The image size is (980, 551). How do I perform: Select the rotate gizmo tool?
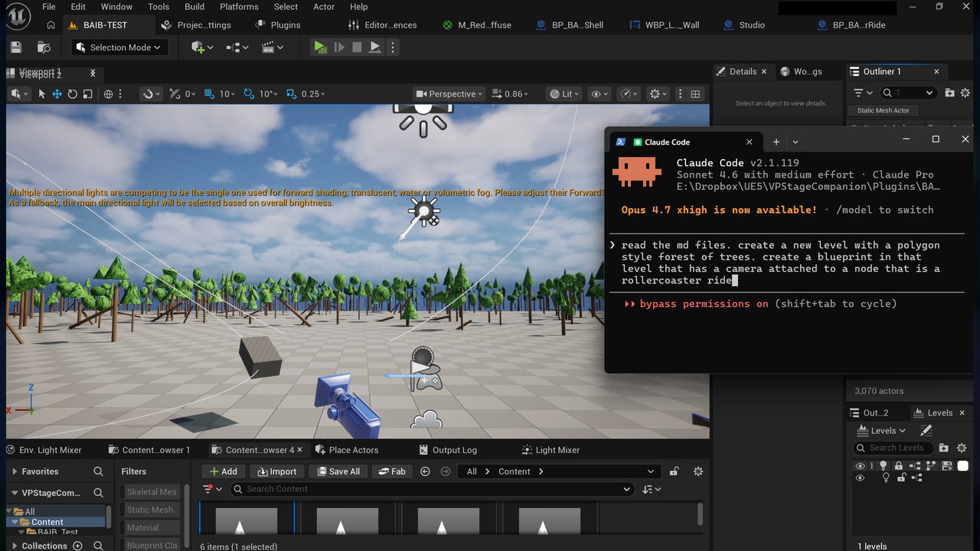point(73,94)
